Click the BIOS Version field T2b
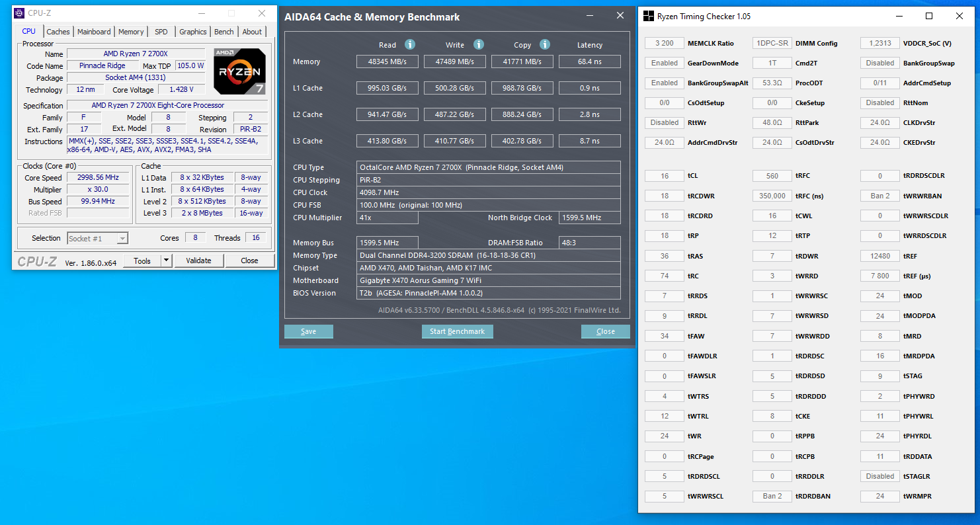This screenshot has height=525, width=980. (489, 293)
